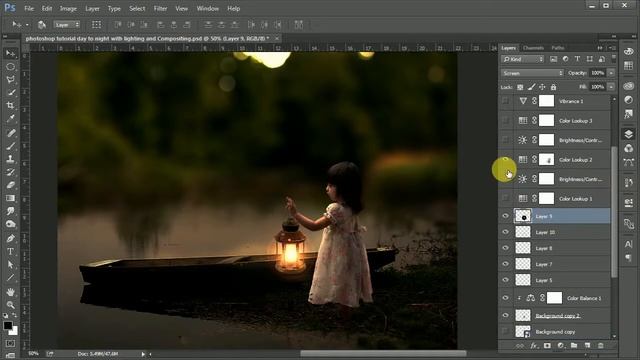
Task: Filter for pixel layers icon
Action: click(x=553, y=59)
